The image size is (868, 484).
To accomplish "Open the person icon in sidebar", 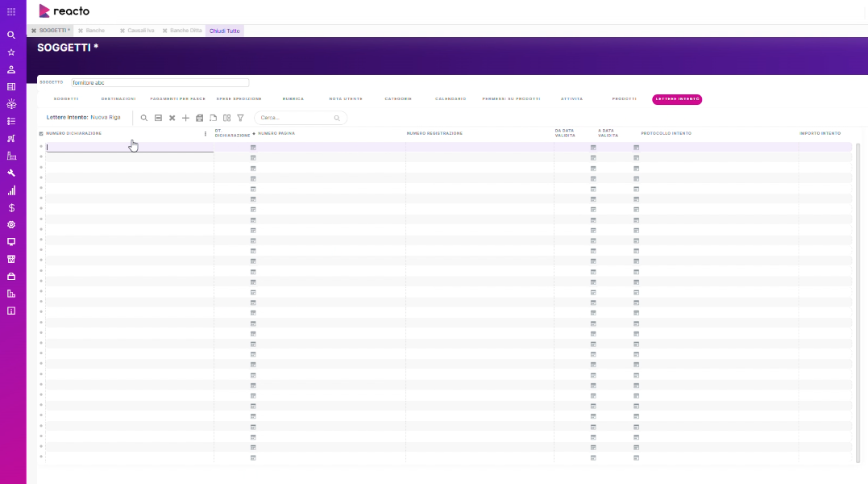I will click(11, 69).
